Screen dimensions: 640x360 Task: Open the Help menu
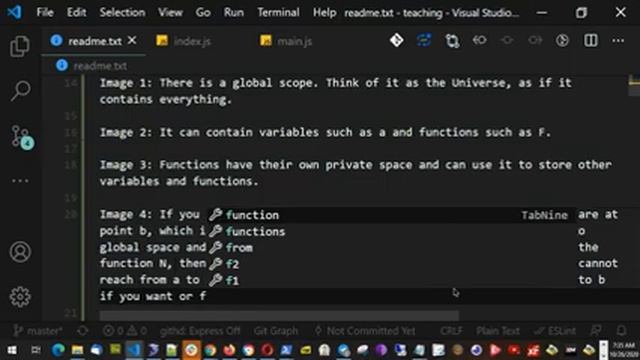[324, 12]
